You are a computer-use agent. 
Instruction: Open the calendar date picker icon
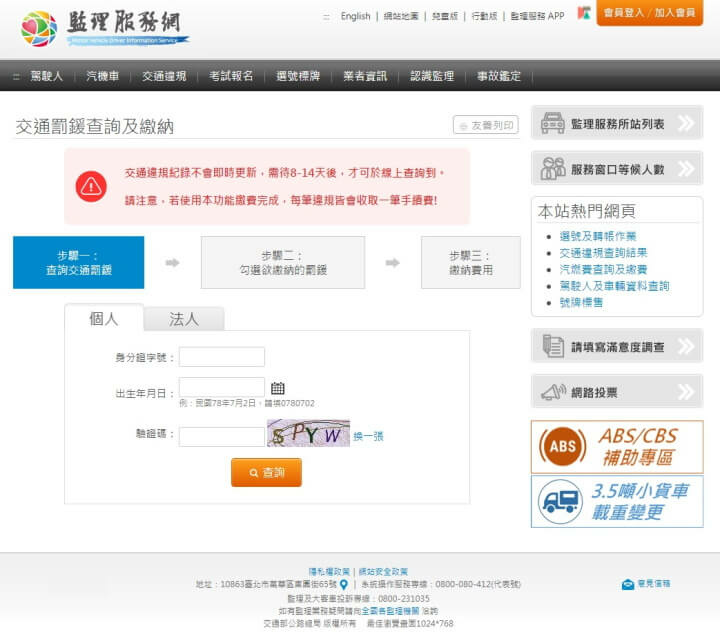click(x=277, y=388)
